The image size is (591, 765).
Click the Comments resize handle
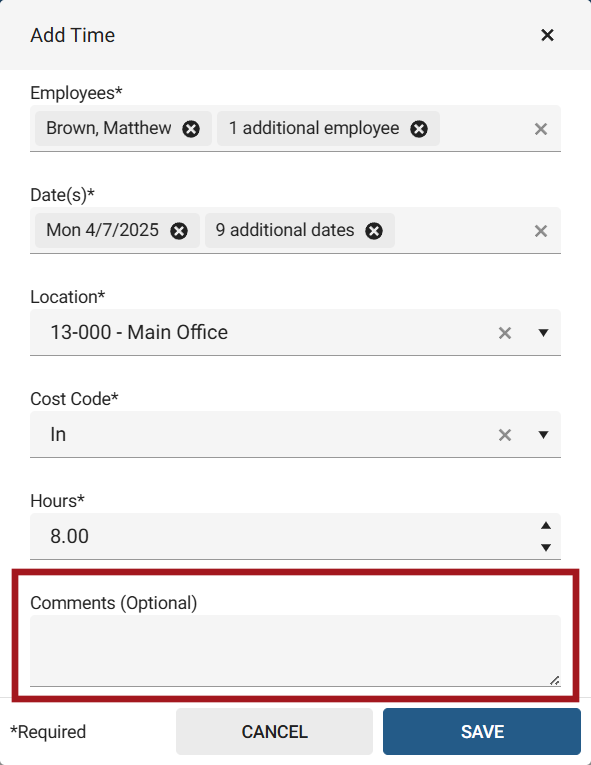554,680
